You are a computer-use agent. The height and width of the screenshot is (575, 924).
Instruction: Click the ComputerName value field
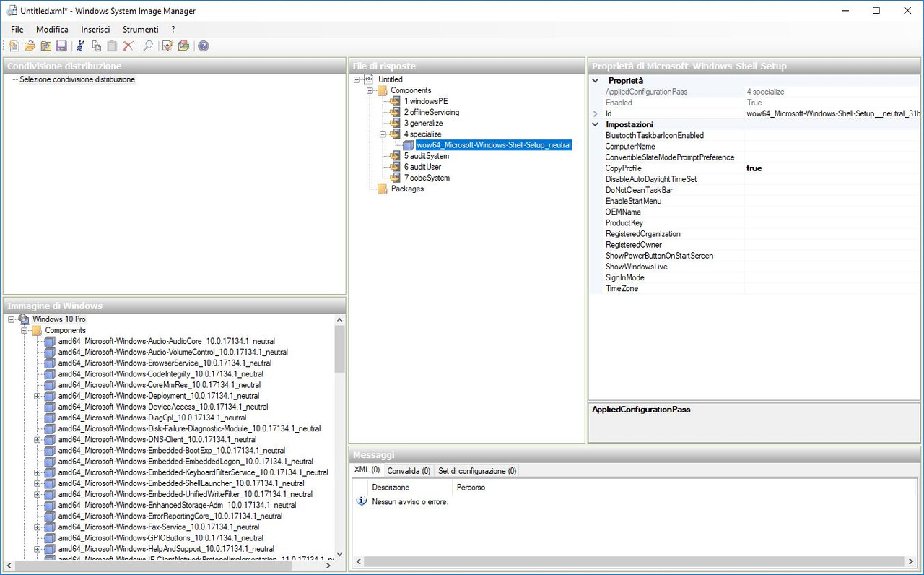coord(832,147)
